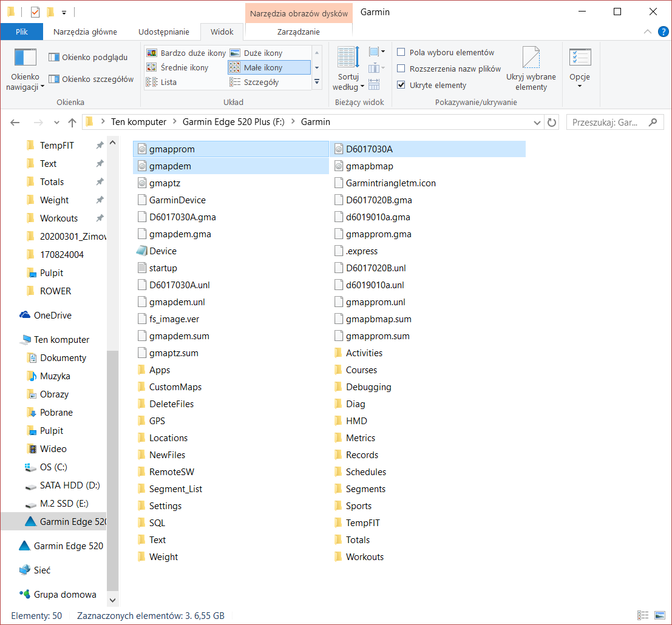Image resolution: width=672 pixels, height=625 pixels.
Task: Click the navigation pane scrollbar thumb
Action: tap(112, 470)
